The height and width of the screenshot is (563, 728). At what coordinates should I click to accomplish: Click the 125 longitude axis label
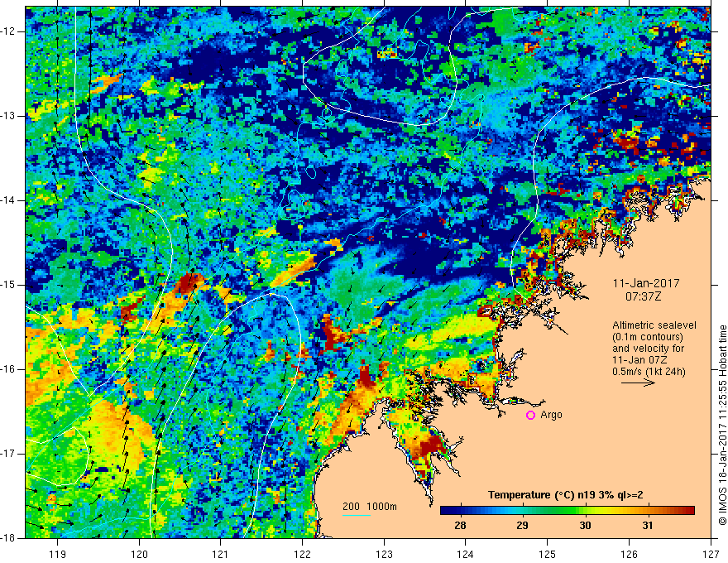[x=548, y=554]
